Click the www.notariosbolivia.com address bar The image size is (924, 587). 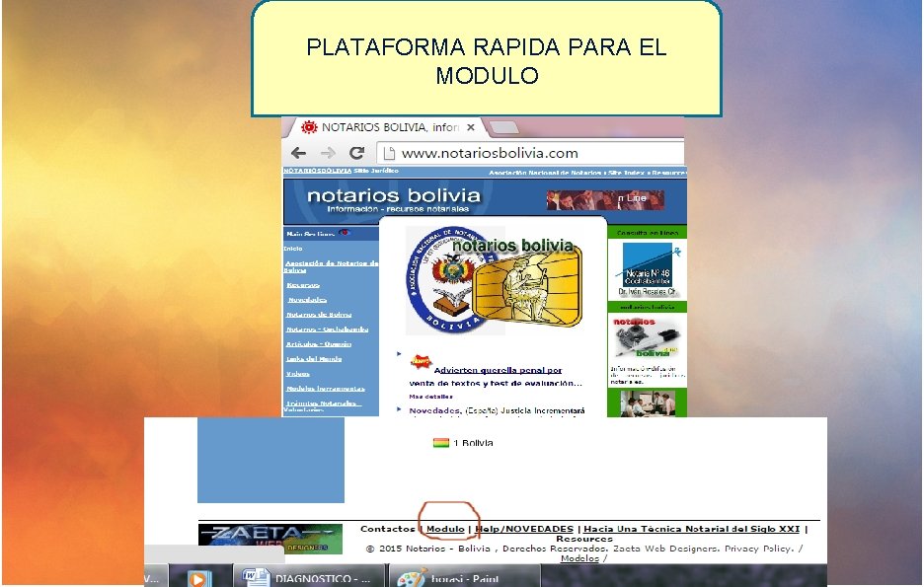pos(530,153)
